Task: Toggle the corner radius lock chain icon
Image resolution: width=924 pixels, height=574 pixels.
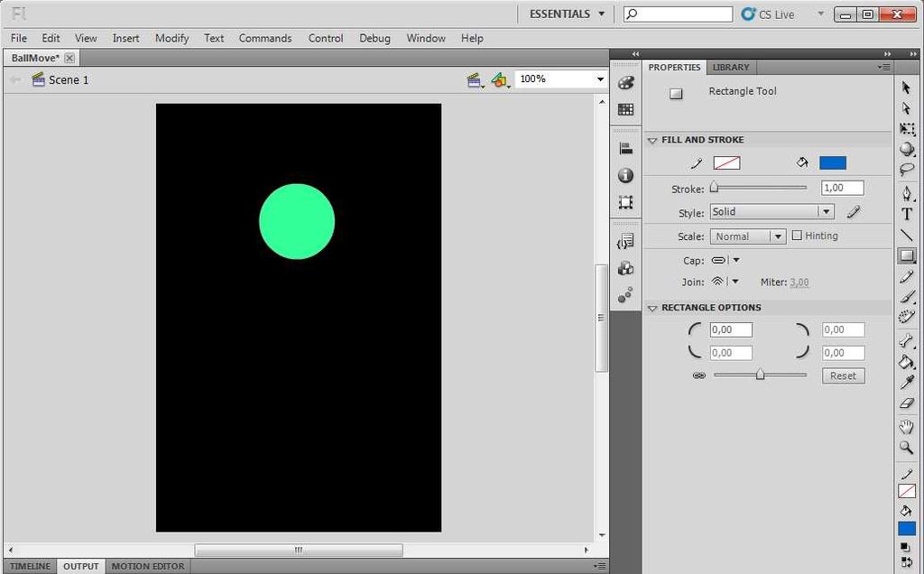Action: [x=699, y=375]
